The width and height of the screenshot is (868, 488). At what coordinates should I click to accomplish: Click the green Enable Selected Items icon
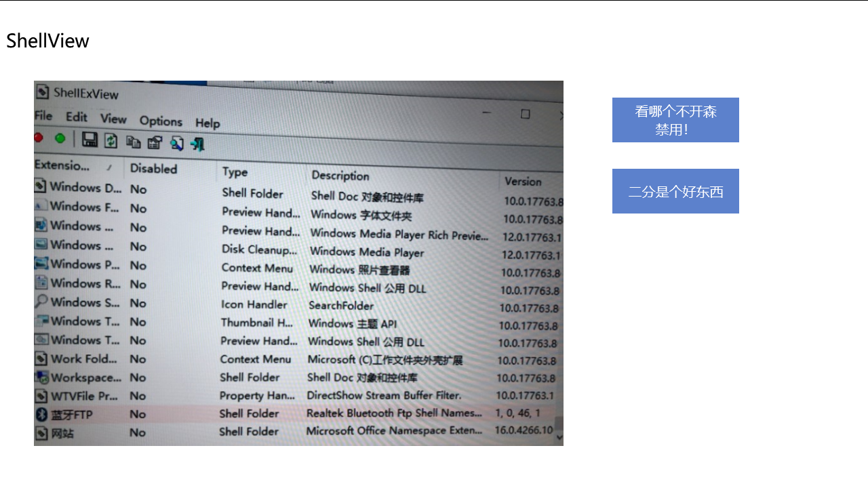(x=60, y=138)
